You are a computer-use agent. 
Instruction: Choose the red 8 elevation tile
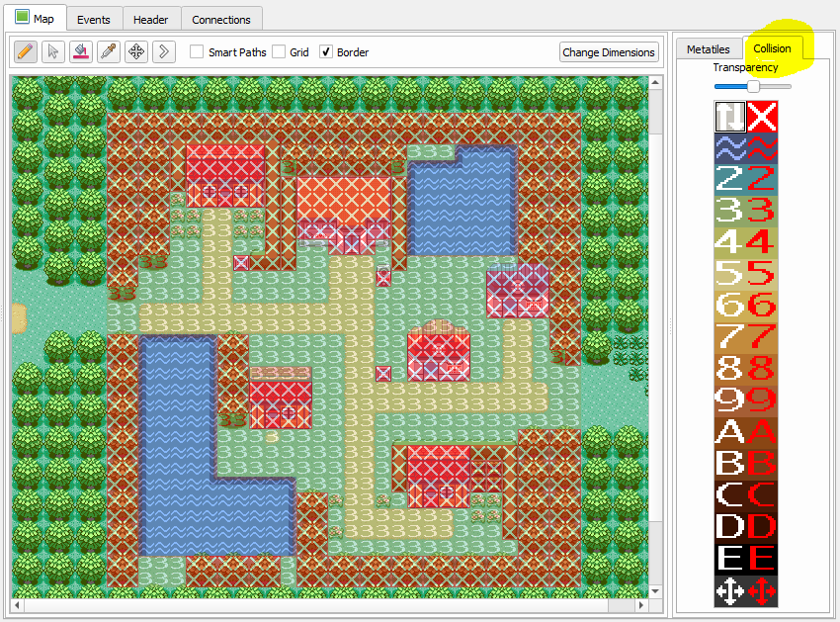point(762,369)
